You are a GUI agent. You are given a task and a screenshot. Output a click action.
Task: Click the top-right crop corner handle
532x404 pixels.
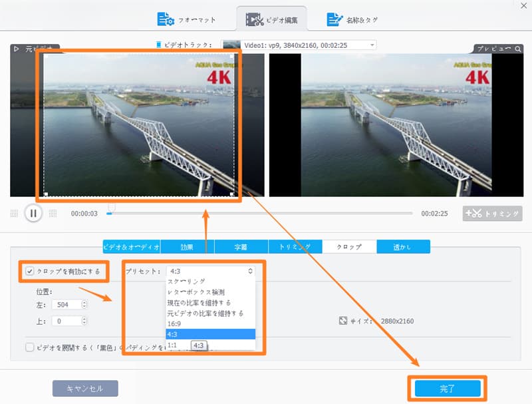pos(231,57)
